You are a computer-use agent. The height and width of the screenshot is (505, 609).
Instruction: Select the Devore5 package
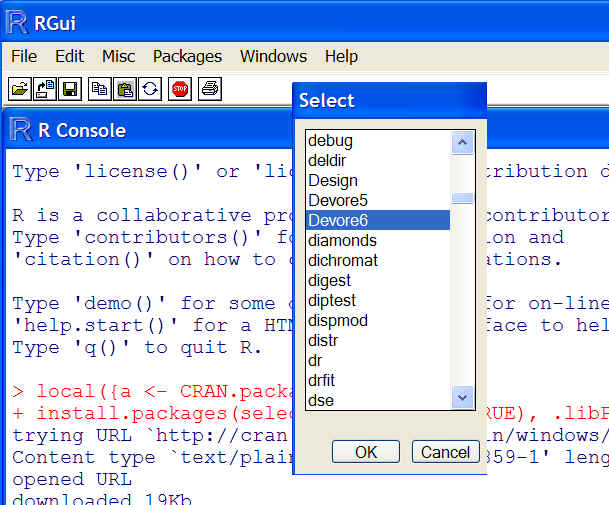[x=378, y=200]
